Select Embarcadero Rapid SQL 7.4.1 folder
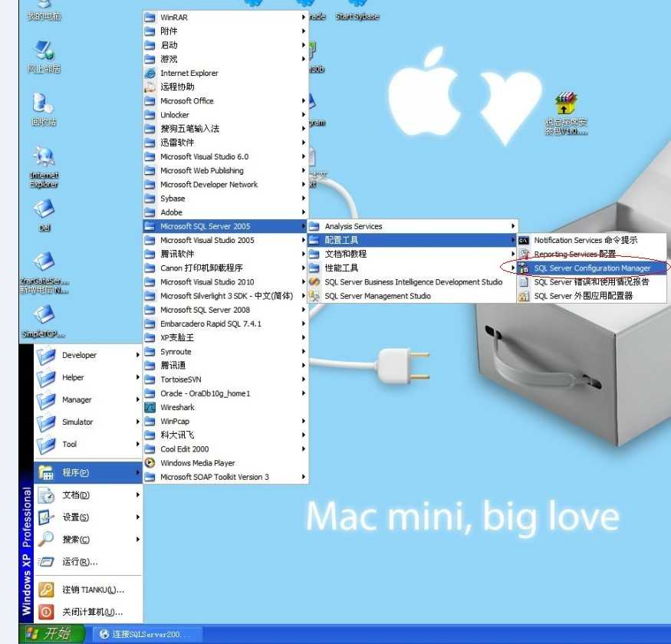The image size is (671, 644). pyautogui.click(x=225, y=324)
